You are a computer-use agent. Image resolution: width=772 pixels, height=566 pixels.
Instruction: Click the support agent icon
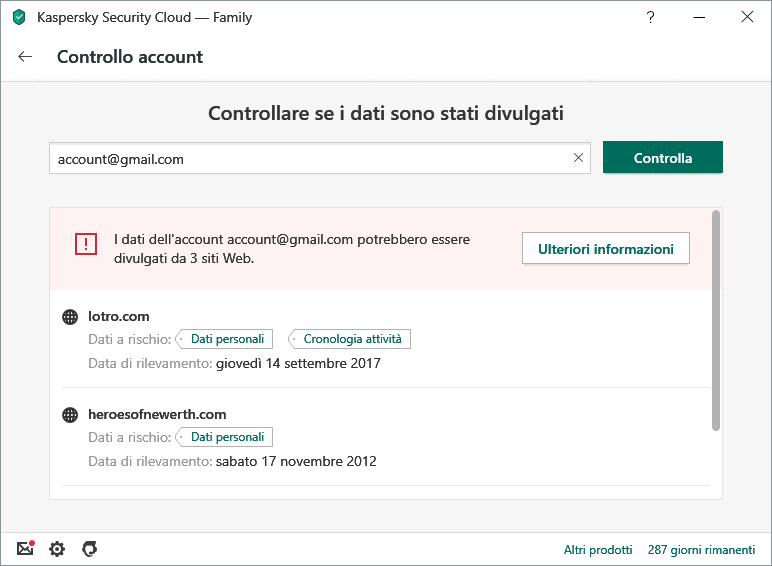(x=89, y=549)
